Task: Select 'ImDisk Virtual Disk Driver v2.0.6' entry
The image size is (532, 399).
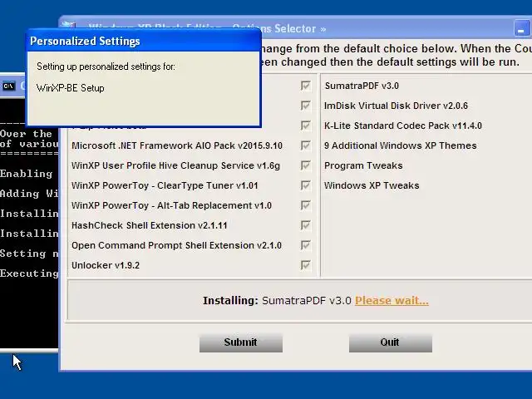Action: (x=396, y=106)
